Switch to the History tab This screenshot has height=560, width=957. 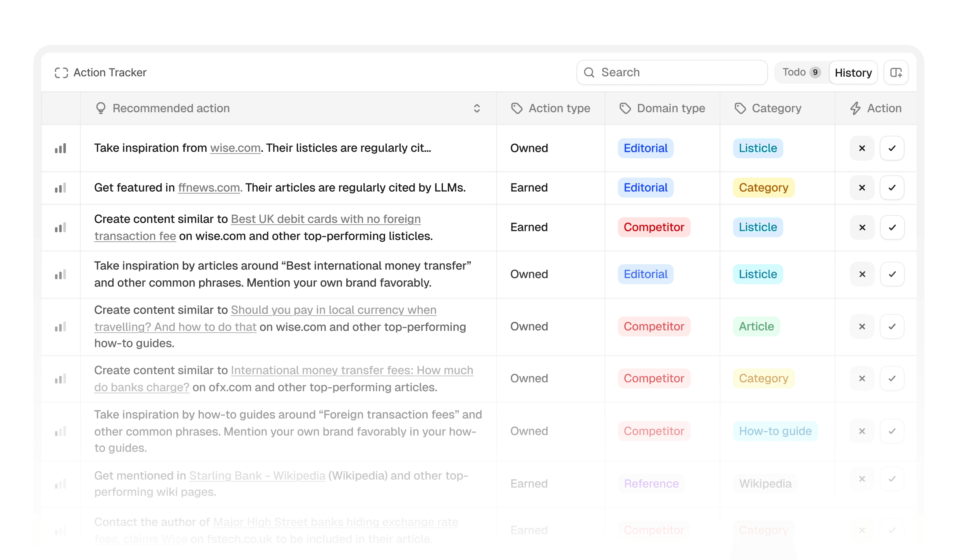(853, 72)
